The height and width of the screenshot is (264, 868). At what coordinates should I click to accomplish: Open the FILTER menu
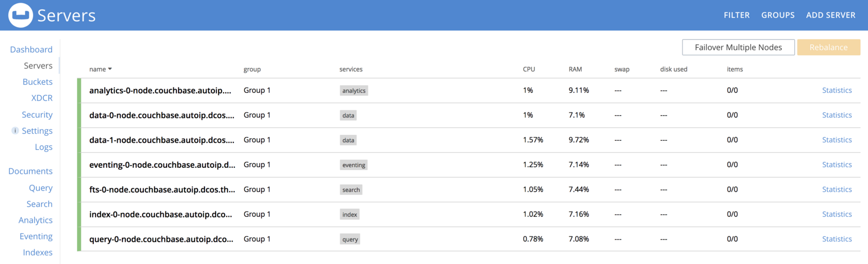tap(737, 15)
